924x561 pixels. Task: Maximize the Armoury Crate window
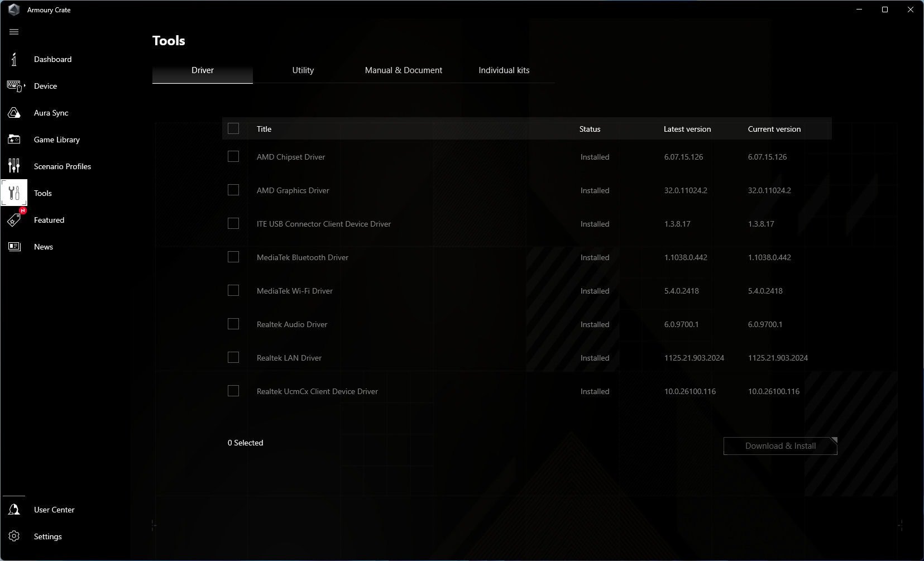click(x=885, y=9)
